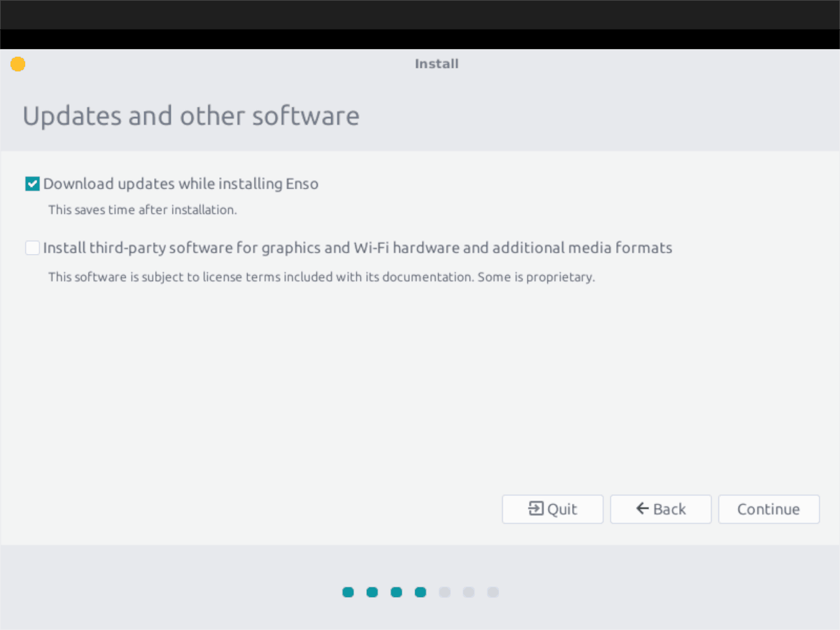
Task: Check Install third-party software for graphics and Wi-Fi
Action: pos(32,247)
